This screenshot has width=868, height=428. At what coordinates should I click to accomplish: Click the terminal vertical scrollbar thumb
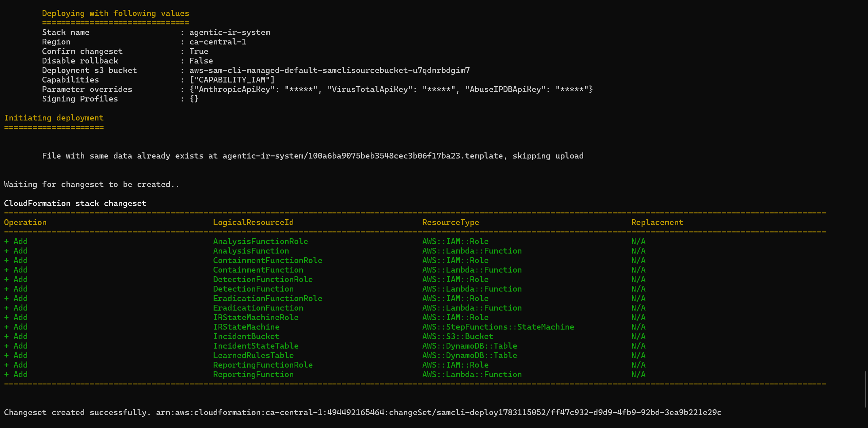coord(866,389)
